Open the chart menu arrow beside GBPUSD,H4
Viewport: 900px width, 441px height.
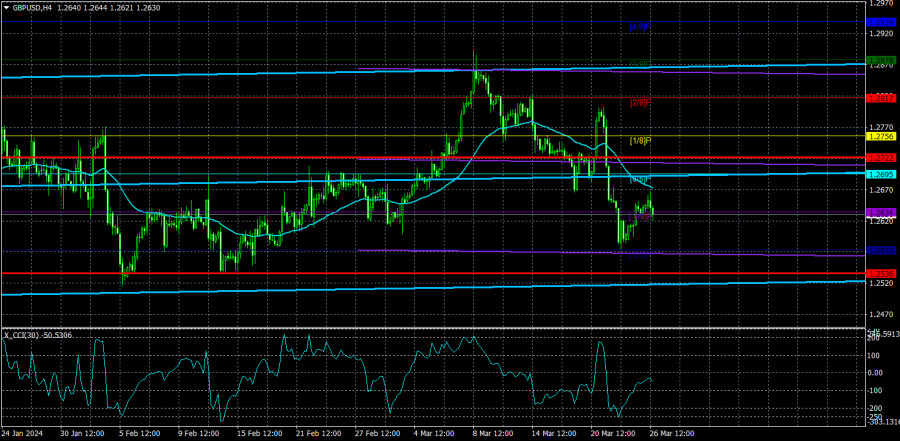(x=6, y=8)
